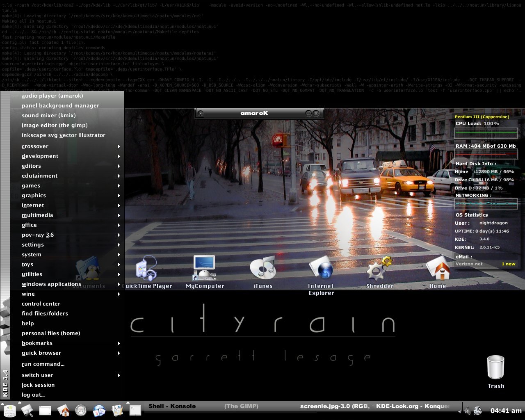This screenshot has width=525, height=420.
Task: Expand the switch user submenu
Action: point(67,375)
